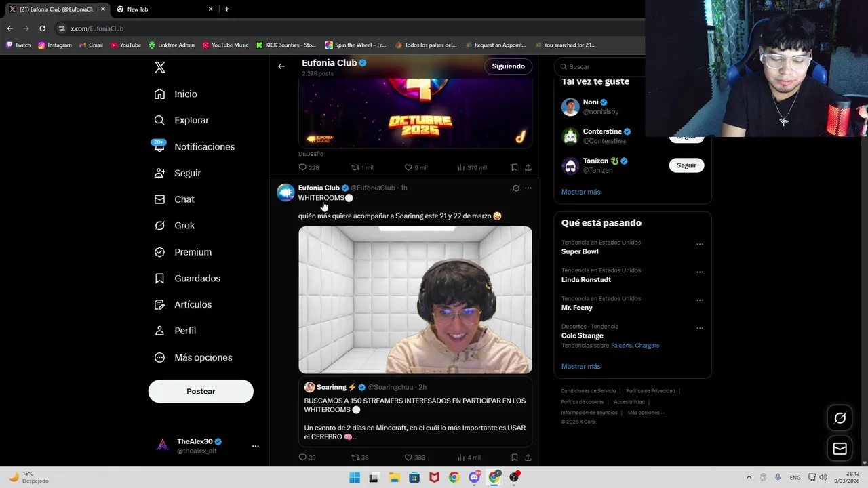The height and width of the screenshot is (488, 868).
Task: Reply to the post with 39 replies
Action: [302, 457]
